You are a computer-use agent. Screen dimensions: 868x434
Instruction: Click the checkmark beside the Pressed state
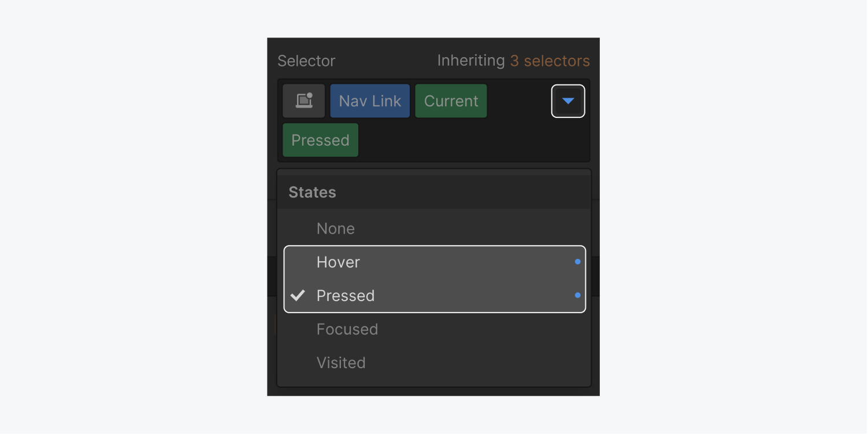298,295
